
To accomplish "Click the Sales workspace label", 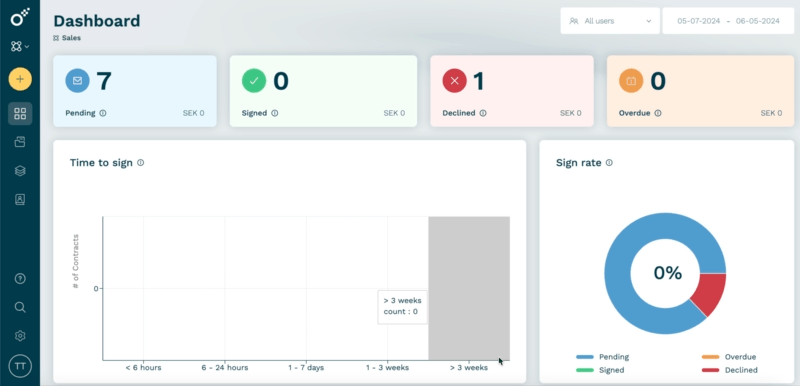I will tap(71, 38).
